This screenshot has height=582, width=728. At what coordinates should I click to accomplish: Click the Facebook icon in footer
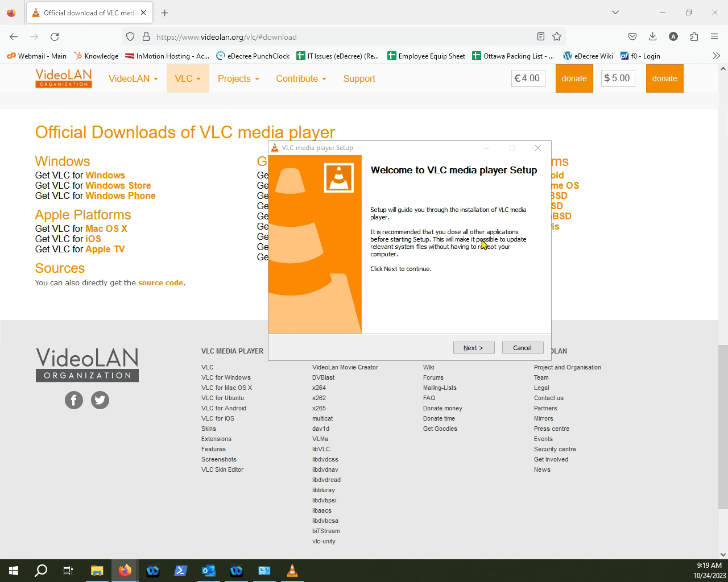coord(74,400)
